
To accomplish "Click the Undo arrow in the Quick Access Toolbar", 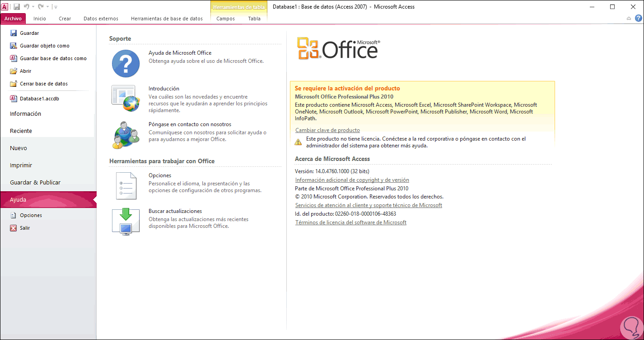I will pos(27,7).
